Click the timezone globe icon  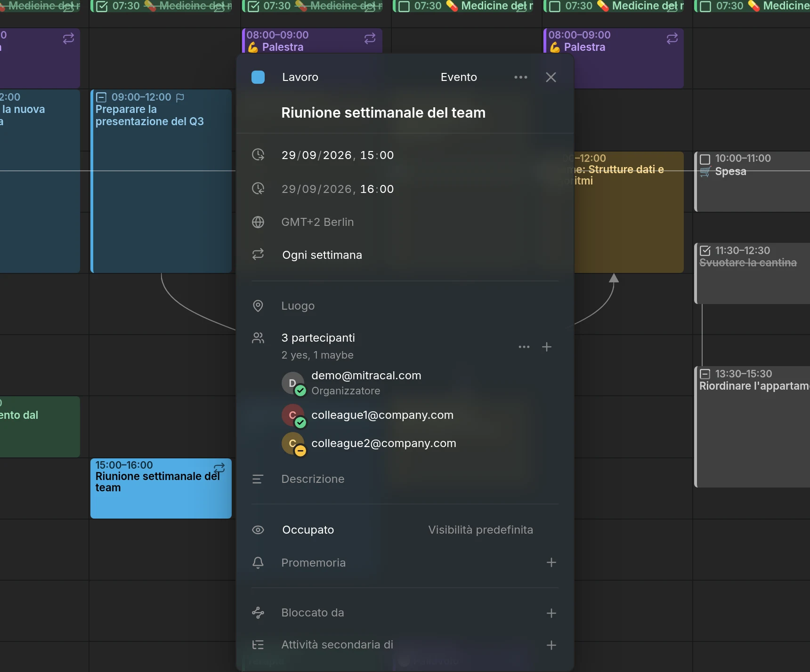point(258,222)
